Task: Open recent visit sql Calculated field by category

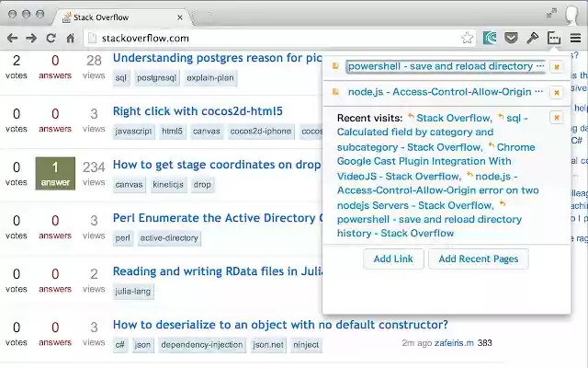Action: tap(415, 132)
